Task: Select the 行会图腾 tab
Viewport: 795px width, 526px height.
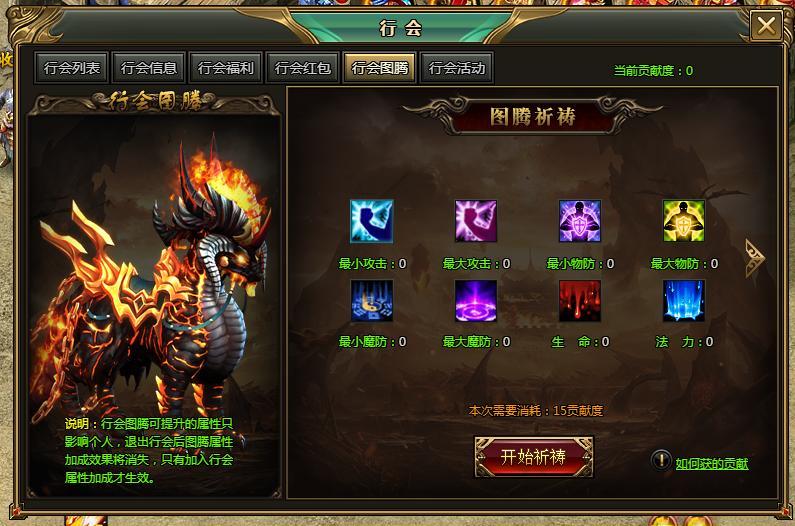Action: click(x=380, y=68)
